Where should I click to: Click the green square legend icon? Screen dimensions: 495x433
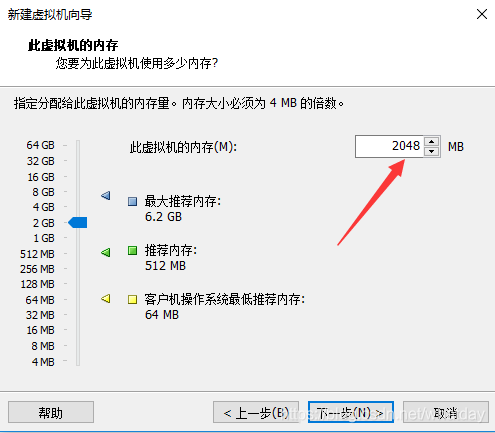132,250
